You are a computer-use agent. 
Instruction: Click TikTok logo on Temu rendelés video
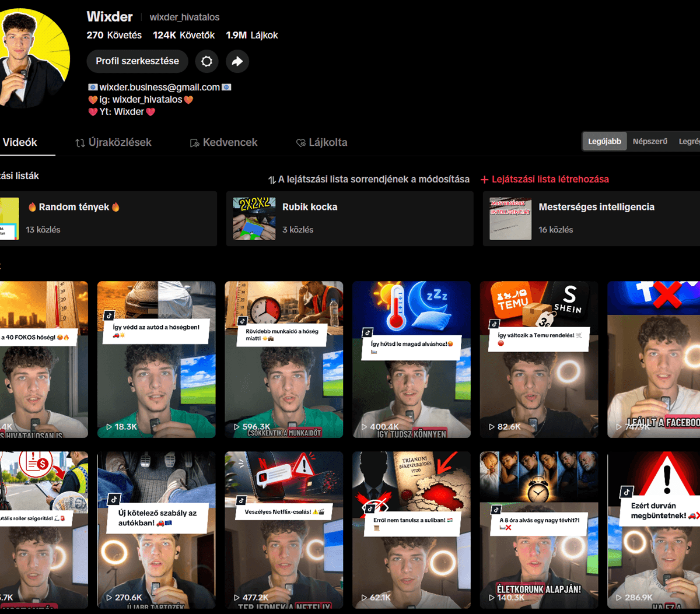tap(495, 324)
